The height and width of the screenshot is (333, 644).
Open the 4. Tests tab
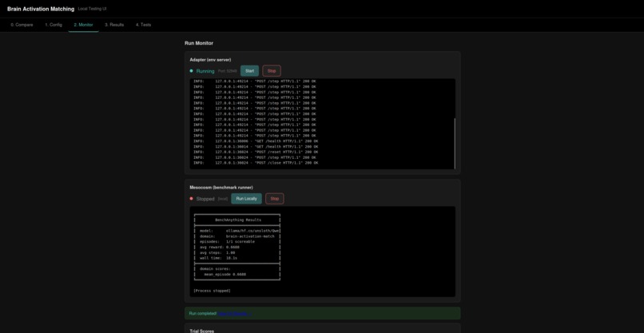click(143, 25)
